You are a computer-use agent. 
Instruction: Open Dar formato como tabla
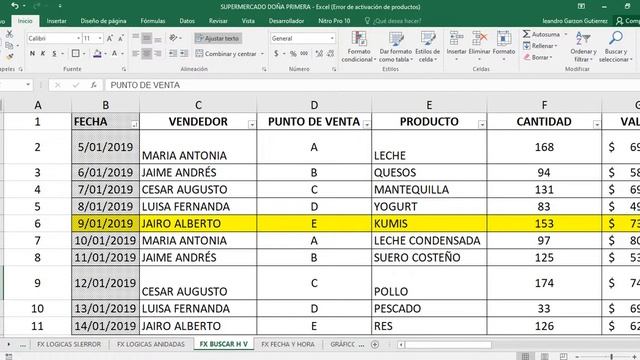tap(396, 47)
